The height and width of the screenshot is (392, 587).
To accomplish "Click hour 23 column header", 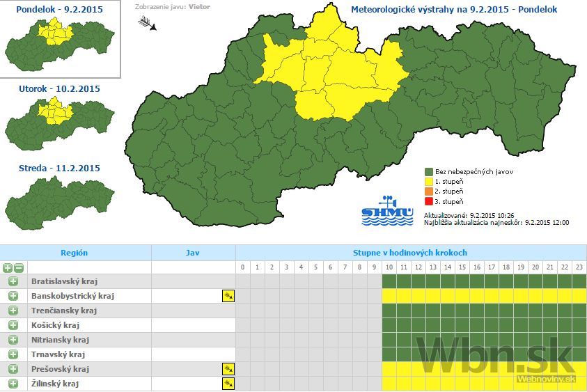I will (579, 267).
